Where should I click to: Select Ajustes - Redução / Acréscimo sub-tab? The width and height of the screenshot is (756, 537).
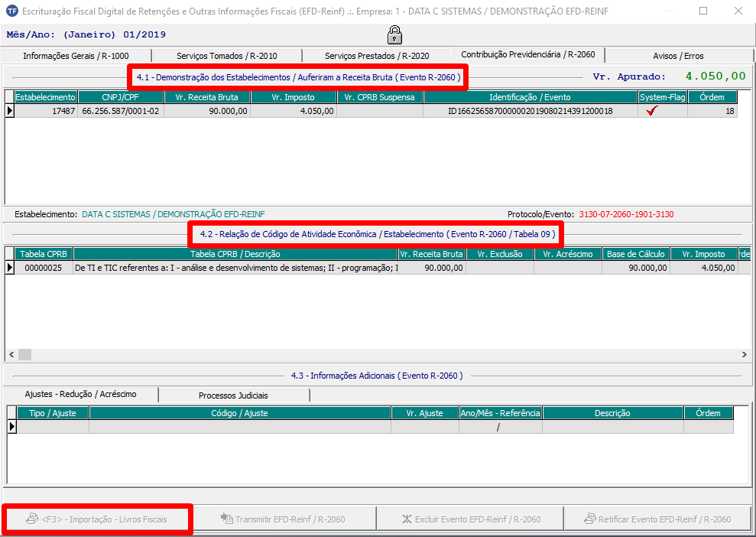80,394
